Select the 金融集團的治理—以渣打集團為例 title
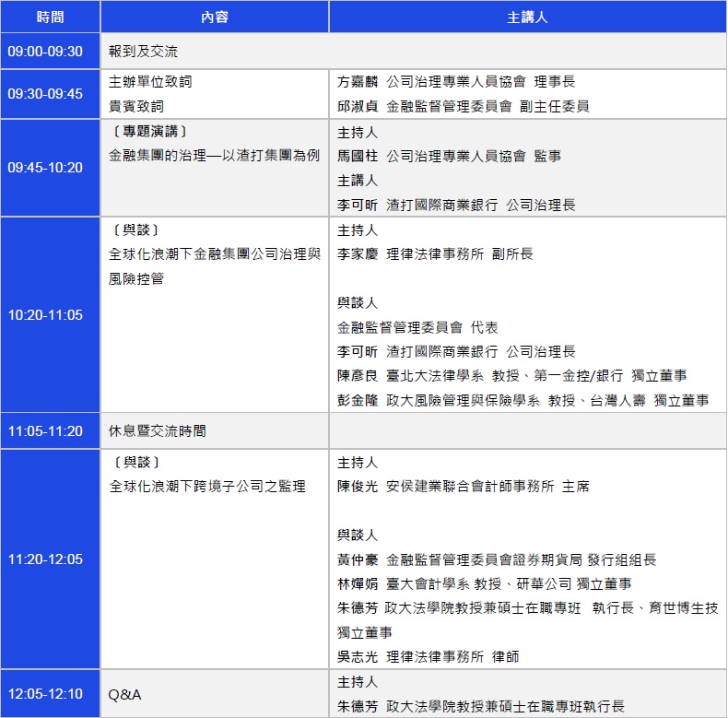The width and height of the screenshot is (728, 718). tap(214, 156)
